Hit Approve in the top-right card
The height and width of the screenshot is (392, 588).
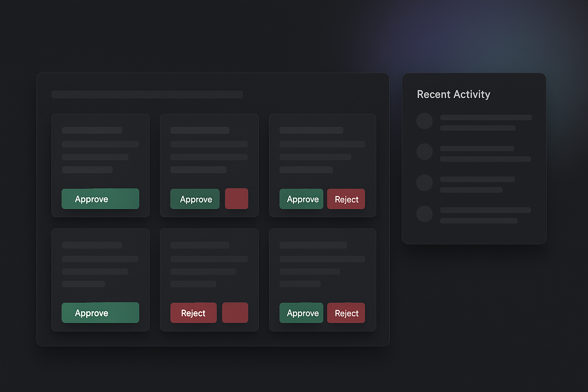301,199
